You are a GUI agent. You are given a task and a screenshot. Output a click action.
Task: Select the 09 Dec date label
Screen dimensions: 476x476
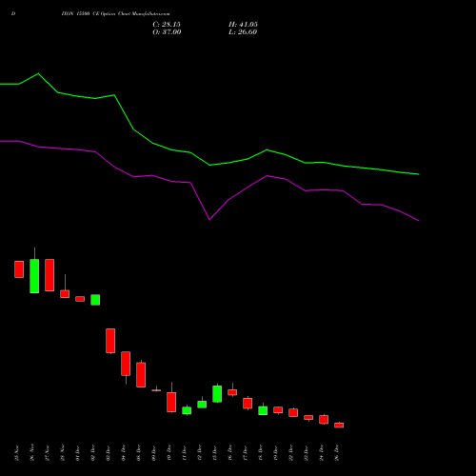[154, 453]
